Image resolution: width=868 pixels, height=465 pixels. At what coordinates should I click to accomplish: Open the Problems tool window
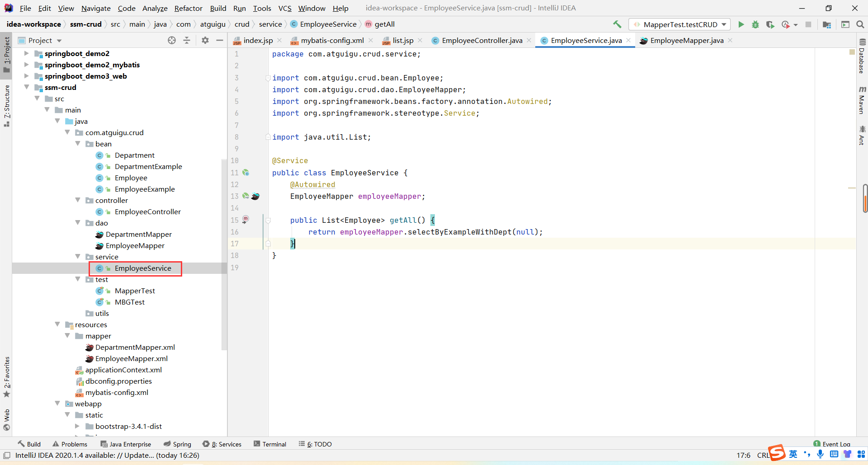pyautogui.click(x=70, y=444)
